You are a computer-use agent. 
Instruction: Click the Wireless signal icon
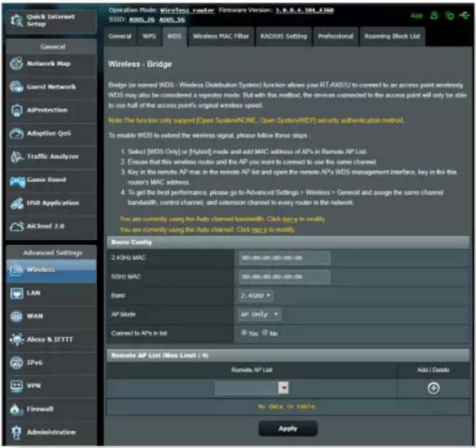(17, 270)
